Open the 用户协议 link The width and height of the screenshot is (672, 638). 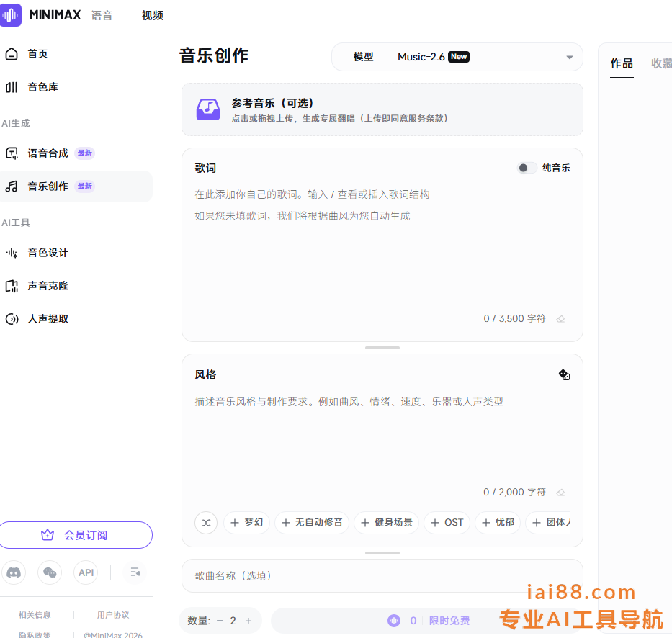[x=113, y=615]
